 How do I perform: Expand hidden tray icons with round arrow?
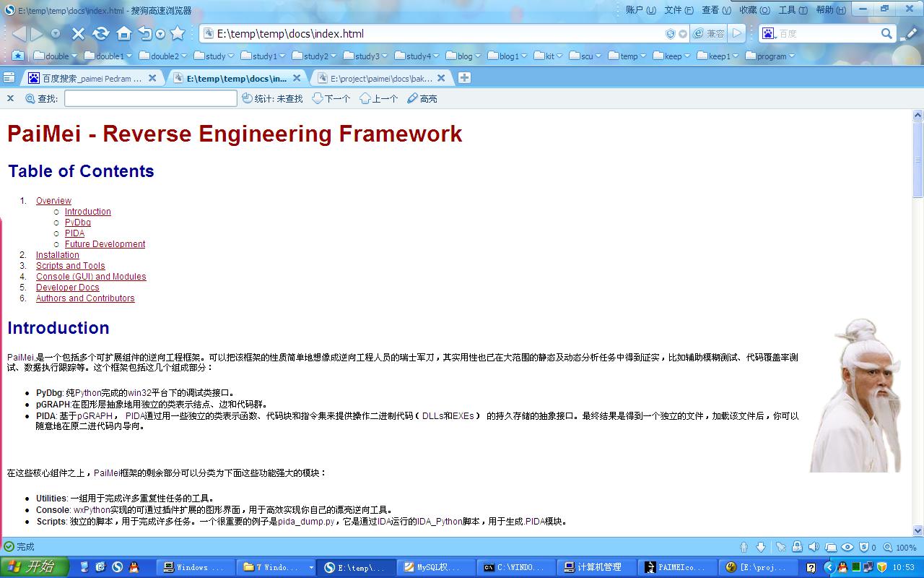click(829, 567)
